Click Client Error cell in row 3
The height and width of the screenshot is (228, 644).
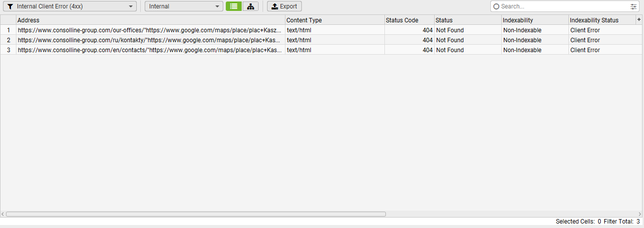click(605, 50)
